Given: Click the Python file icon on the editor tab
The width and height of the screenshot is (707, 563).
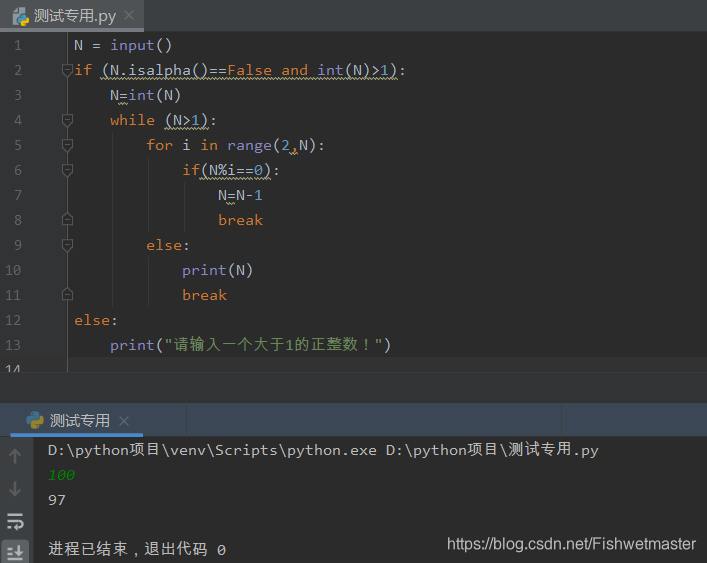Looking at the screenshot, I should (x=20, y=17).
